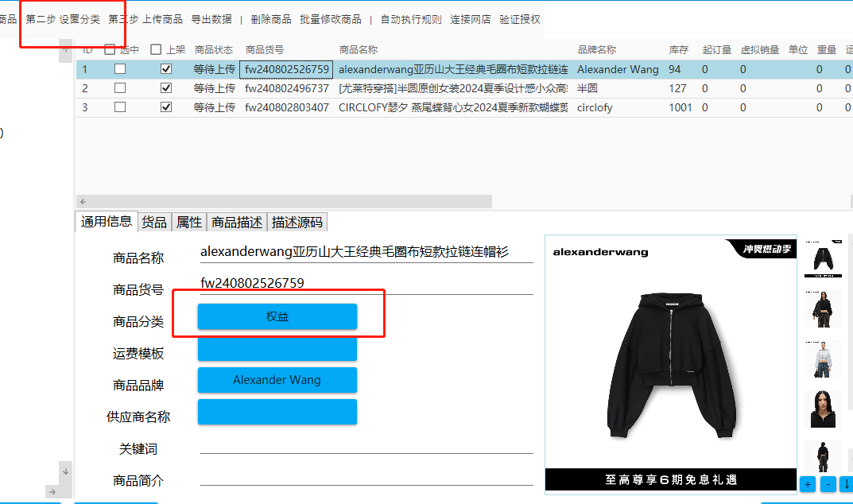The height and width of the screenshot is (504, 853).
Task: Click the down-arrow button below image thumbnails
Action: (847, 483)
